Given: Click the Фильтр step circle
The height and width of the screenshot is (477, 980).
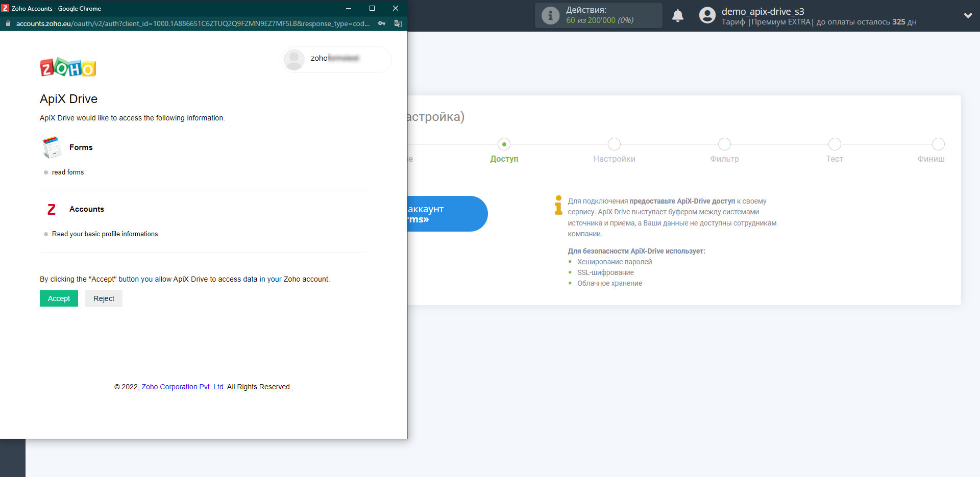Looking at the screenshot, I should (724, 144).
